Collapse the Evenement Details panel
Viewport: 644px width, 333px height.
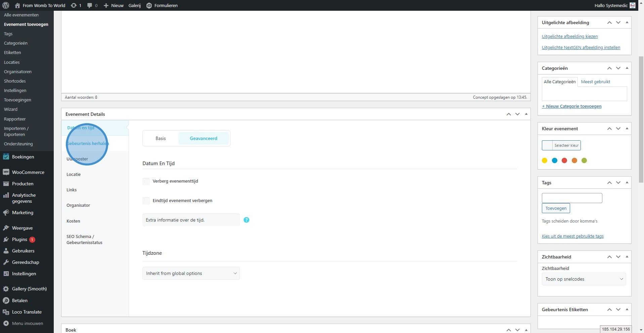pos(526,114)
